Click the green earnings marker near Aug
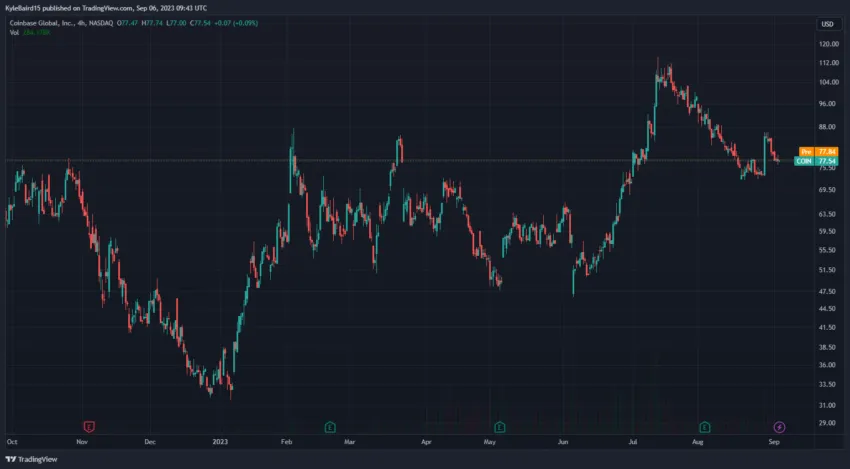 click(x=704, y=427)
